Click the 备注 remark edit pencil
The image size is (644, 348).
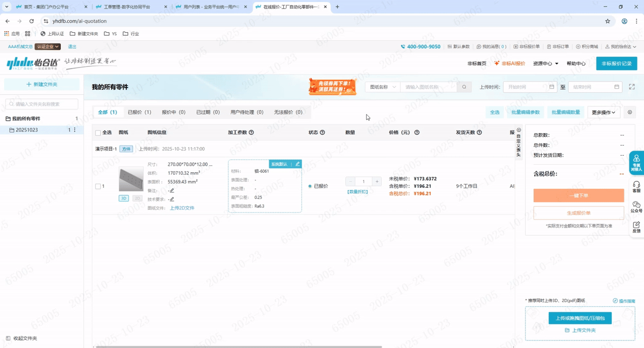[172, 191]
